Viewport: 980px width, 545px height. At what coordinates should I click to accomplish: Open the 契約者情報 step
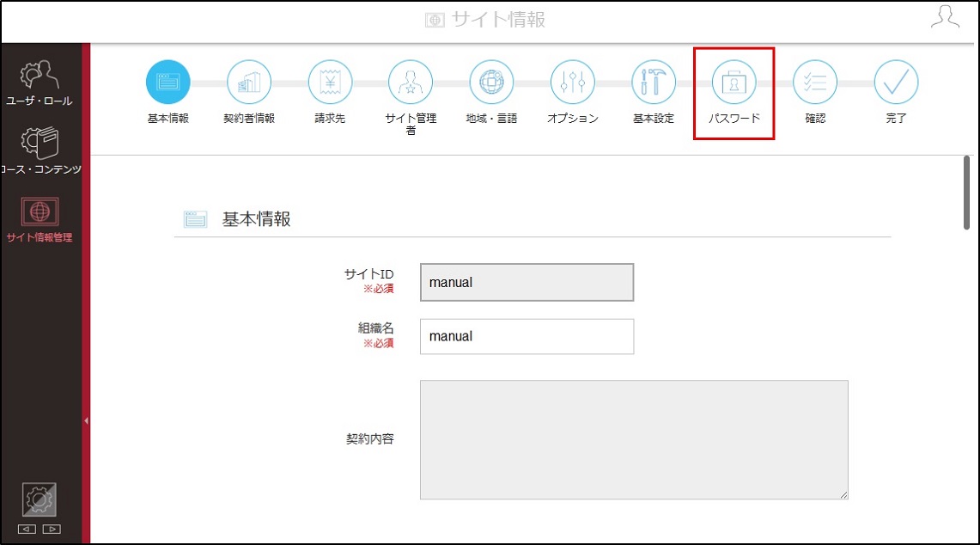(249, 82)
